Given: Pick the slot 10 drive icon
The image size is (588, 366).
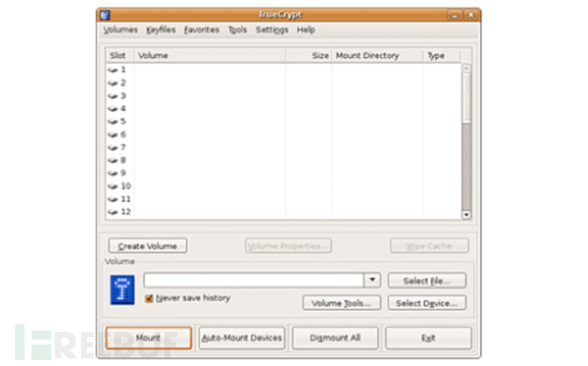Looking at the screenshot, I should pyautogui.click(x=112, y=186).
